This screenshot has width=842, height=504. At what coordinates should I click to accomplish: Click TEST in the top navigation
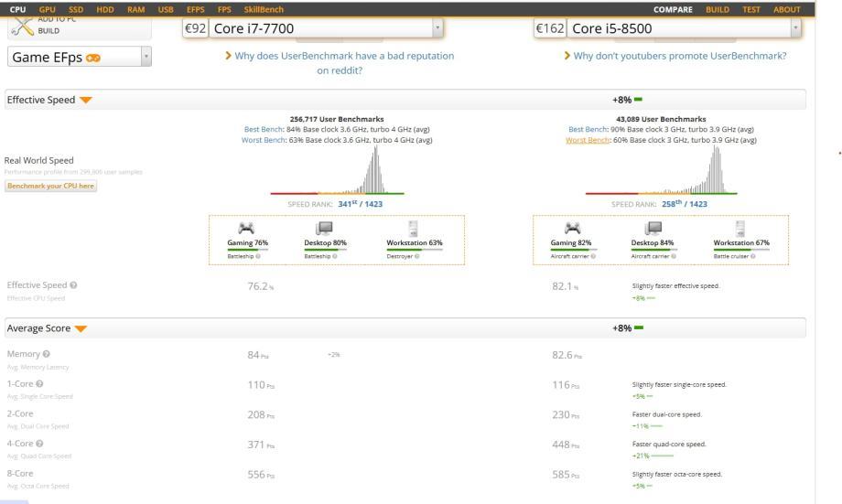[x=751, y=9]
